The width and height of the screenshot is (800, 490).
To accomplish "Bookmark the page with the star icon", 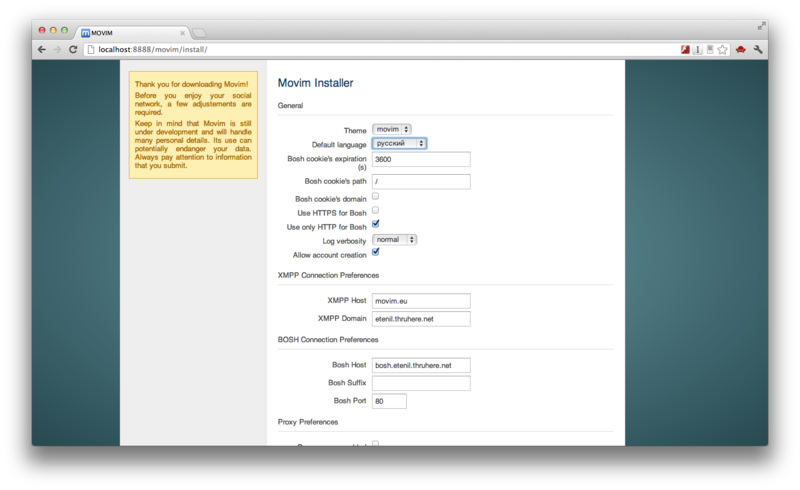I will (722, 50).
